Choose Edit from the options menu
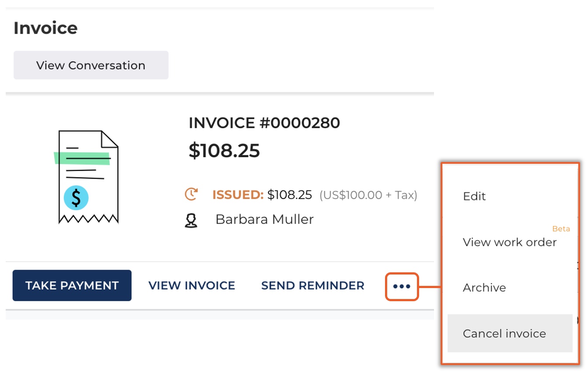 pyautogui.click(x=474, y=196)
